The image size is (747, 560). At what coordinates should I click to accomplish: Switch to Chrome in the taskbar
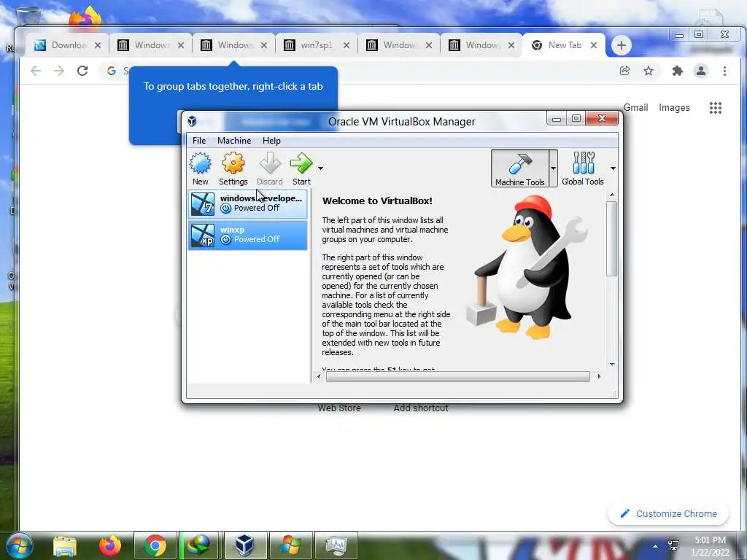tap(155, 545)
